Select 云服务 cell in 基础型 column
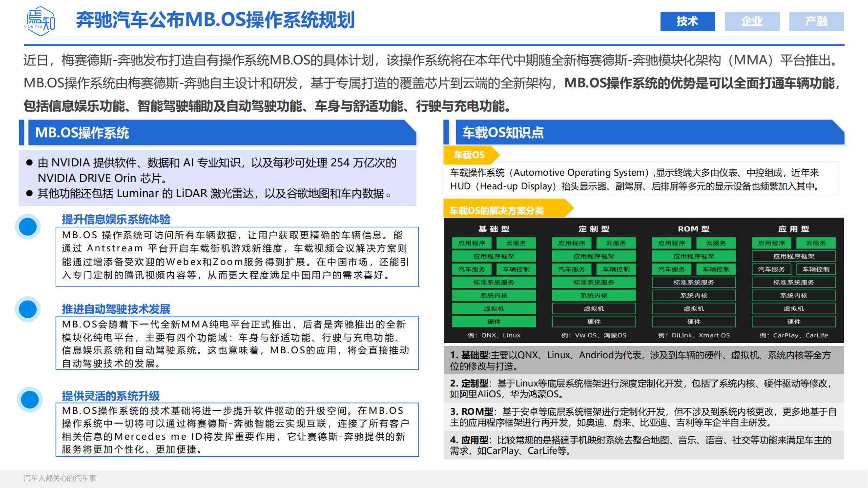 516,243
